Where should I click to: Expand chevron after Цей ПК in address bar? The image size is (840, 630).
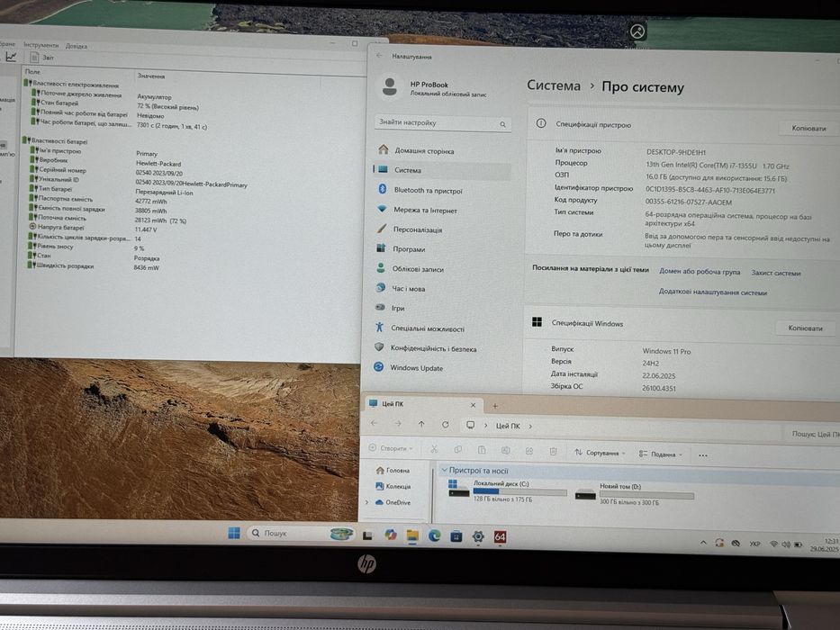[530, 427]
